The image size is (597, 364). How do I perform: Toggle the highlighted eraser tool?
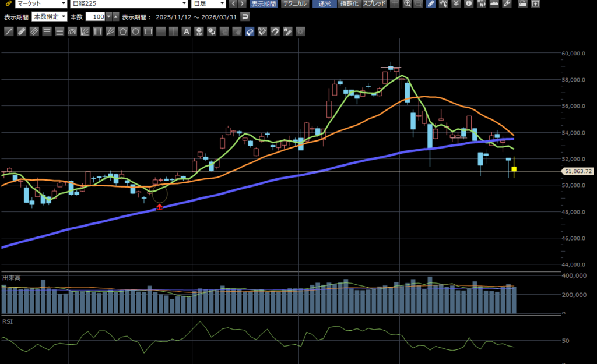(250, 31)
